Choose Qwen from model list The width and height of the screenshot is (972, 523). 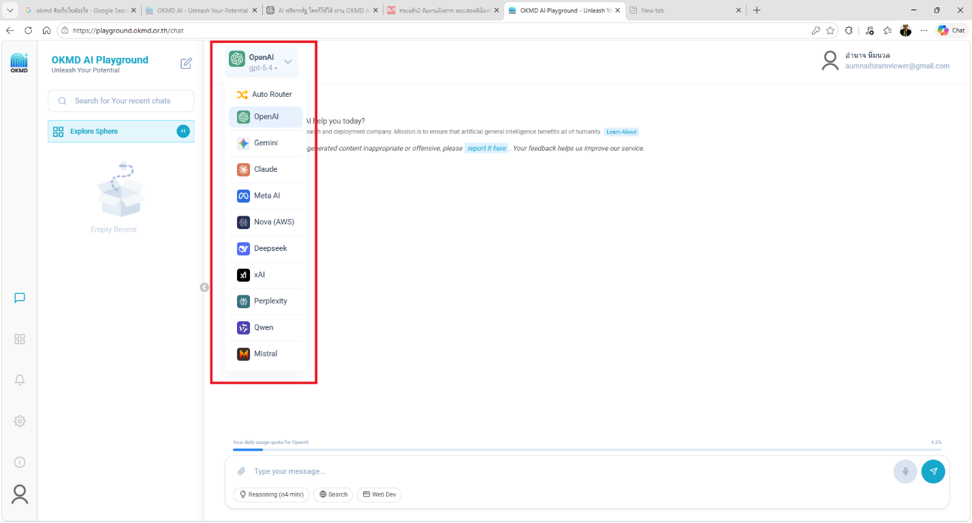pyautogui.click(x=265, y=327)
